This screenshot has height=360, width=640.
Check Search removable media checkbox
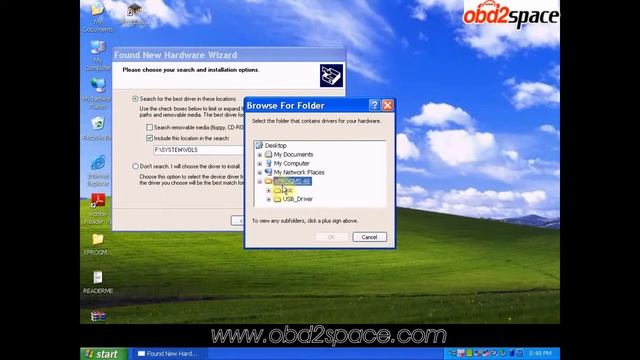click(x=149, y=127)
